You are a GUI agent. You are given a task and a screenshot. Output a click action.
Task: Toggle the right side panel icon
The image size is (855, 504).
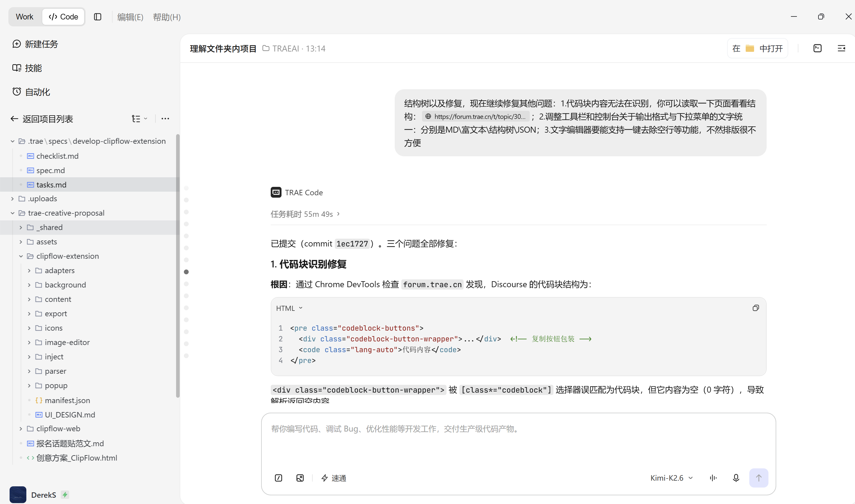(841, 48)
